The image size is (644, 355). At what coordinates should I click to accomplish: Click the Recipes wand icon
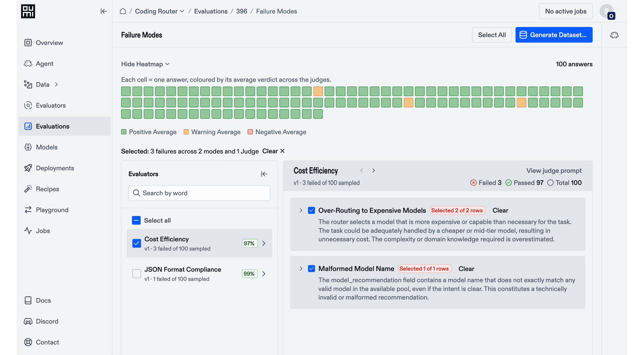click(x=28, y=189)
